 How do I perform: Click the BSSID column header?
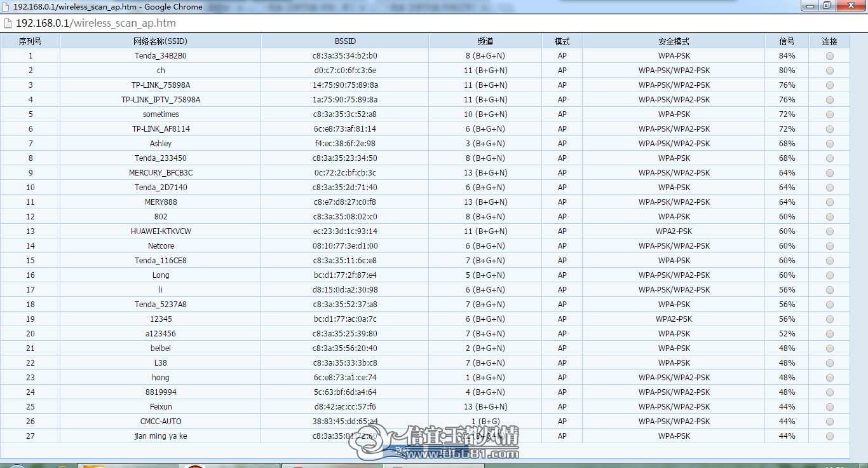[345, 41]
